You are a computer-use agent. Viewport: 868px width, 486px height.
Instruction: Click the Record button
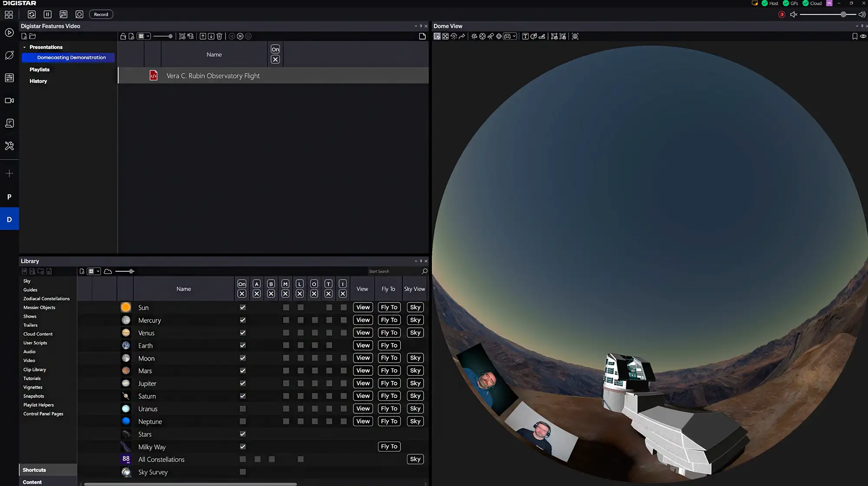click(101, 14)
